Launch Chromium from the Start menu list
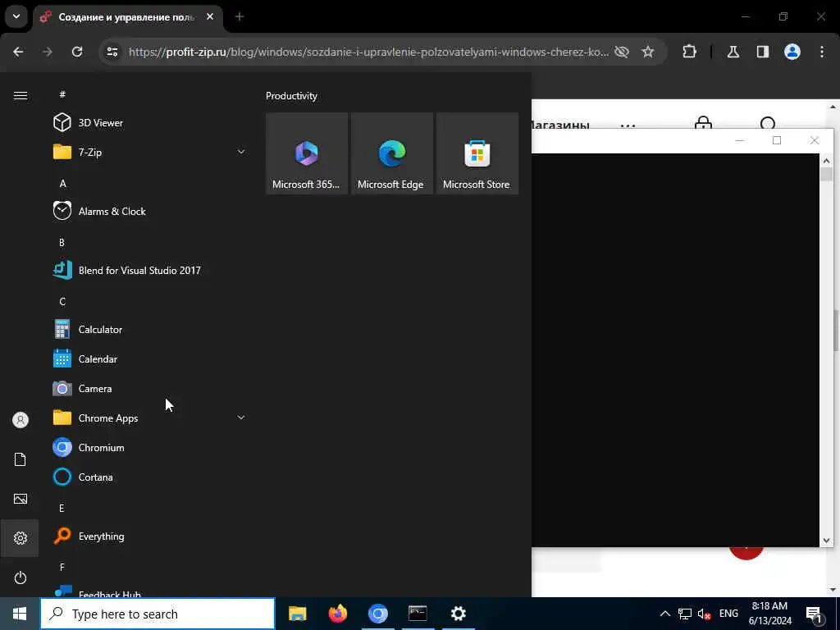The width and height of the screenshot is (840, 630). (x=149, y=447)
